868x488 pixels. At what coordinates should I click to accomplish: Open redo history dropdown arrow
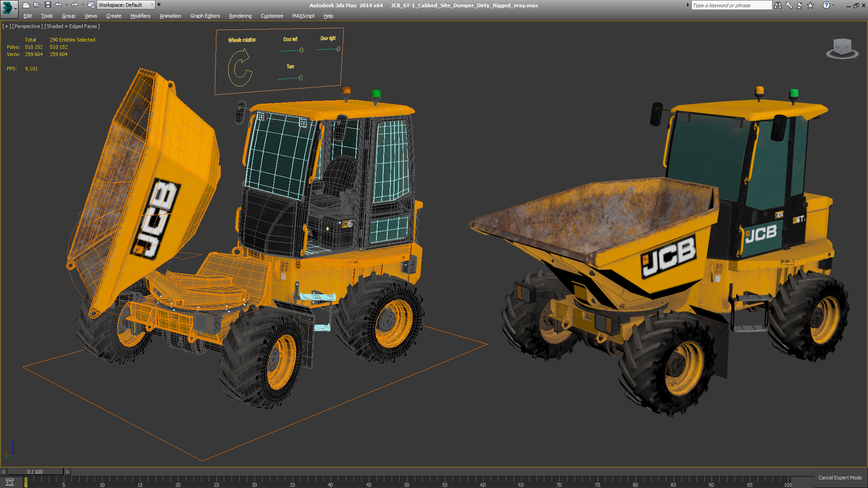pos(83,5)
